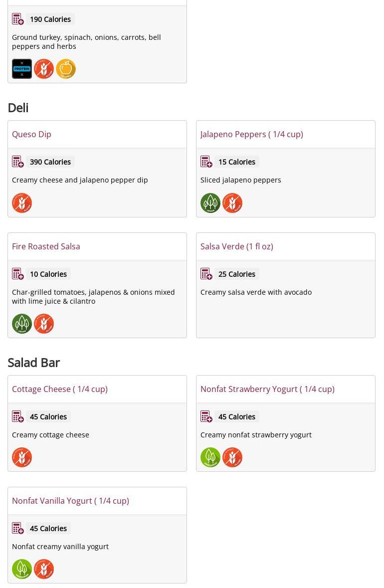
Task: Click nutrition calculator icon for Jalapeno Peppers
Action: pyautogui.click(x=206, y=162)
